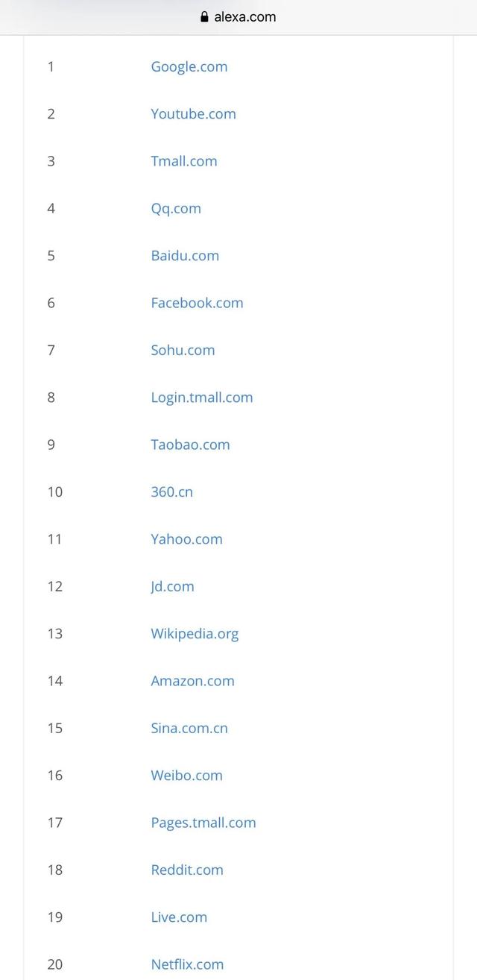Click the Sohu.com link
The height and width of the screenshot is (980, 477).
click(183, 350)
